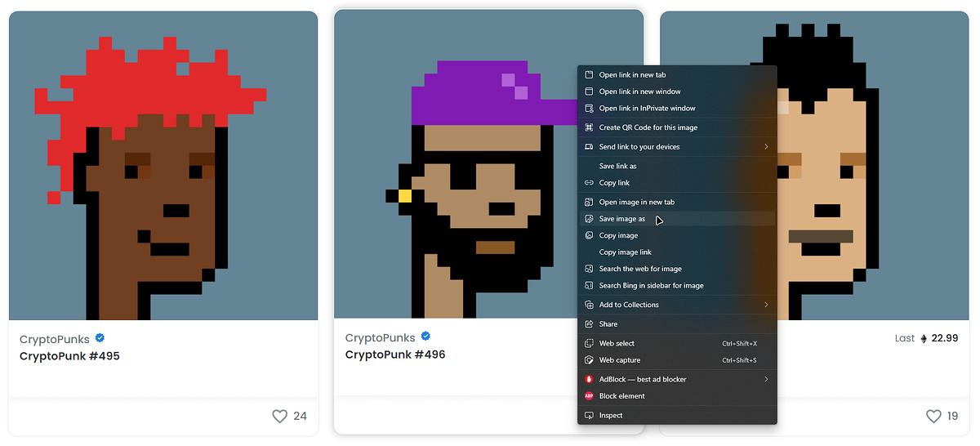Click the Inspect icon in context menu
This screenshot has height=446, width=980.
click(x=589, y=416)
